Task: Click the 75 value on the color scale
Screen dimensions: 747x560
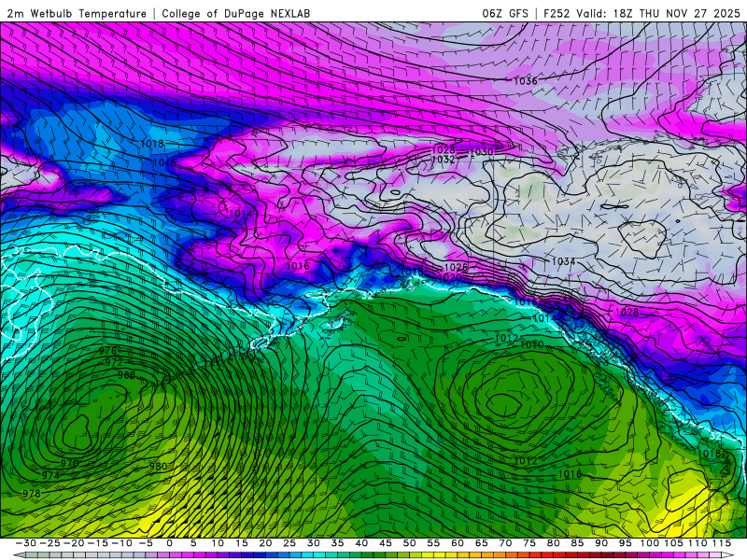Action: (529, 543)
